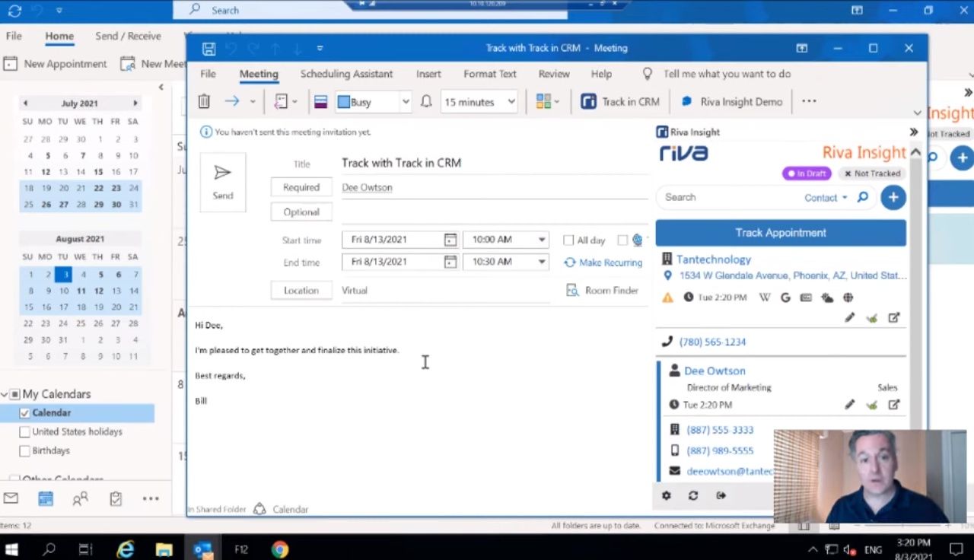Open the Show As Busy dropdown
Screen dimensions: 974x560
406,101
